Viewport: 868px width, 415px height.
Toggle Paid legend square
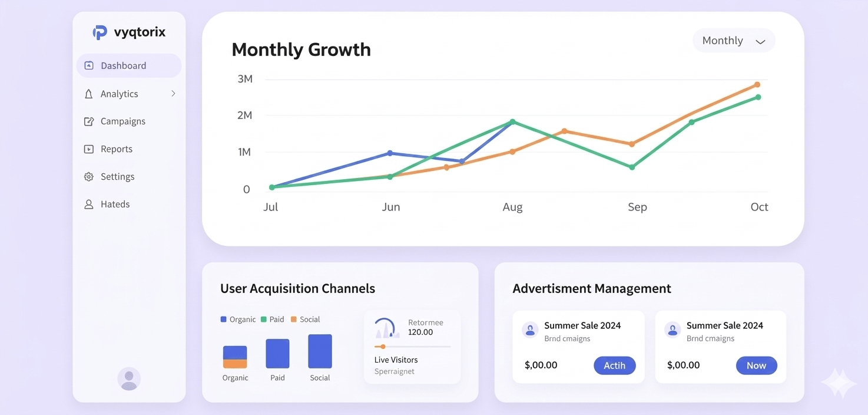(264, 320)
